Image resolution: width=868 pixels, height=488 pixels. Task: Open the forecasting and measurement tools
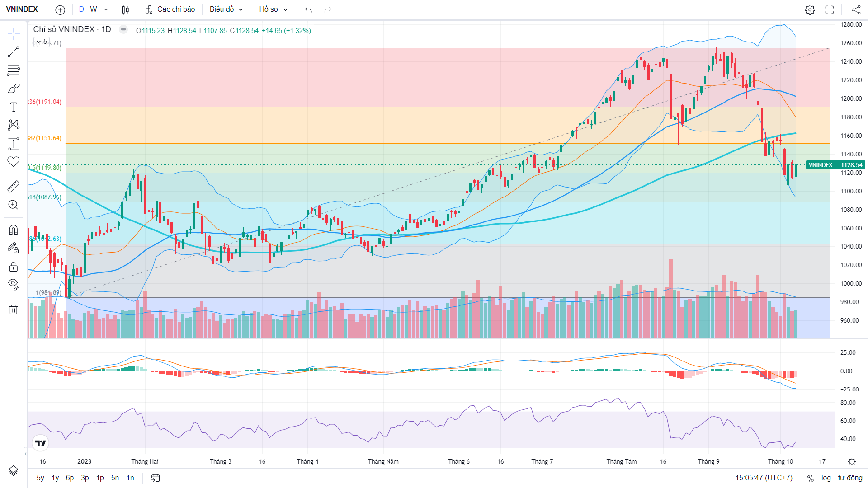point(14,144)
